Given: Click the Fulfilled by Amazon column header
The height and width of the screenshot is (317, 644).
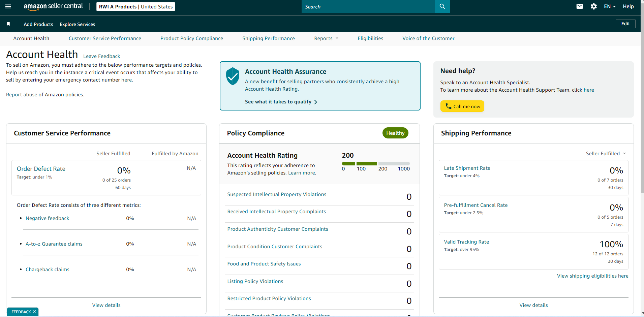Looking at the screenshot, I should point(175,154).
